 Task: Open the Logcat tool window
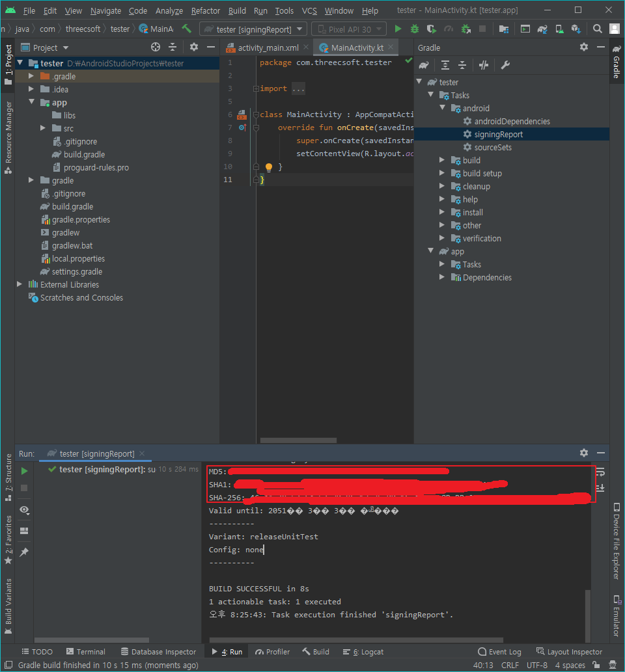pyautogui.click(x=363, y=651)
